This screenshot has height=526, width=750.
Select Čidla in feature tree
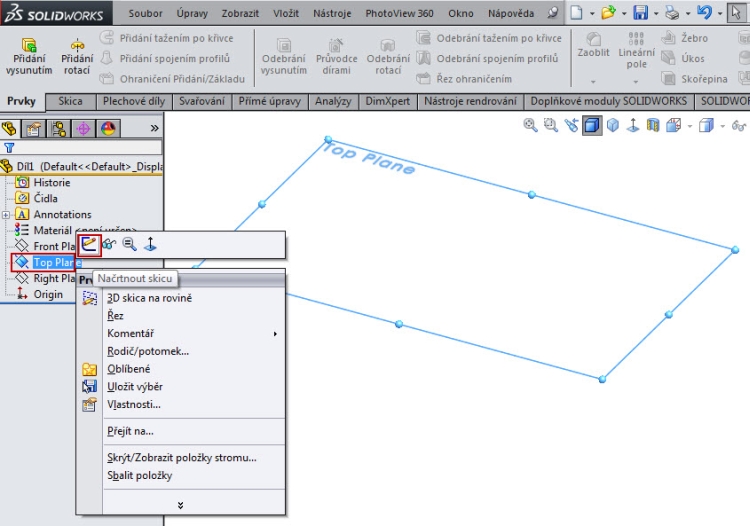pos(45,198)
